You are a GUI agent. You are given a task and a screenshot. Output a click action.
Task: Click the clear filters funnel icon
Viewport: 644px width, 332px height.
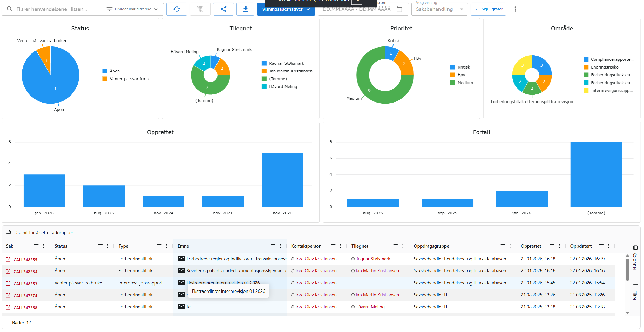pyautogui.click(x=200, y=9)
